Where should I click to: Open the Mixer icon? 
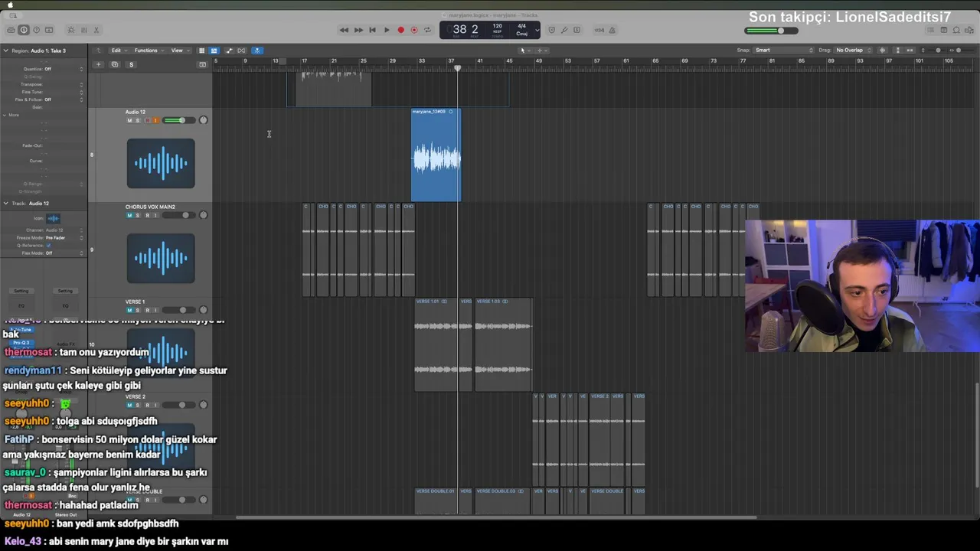84,30
